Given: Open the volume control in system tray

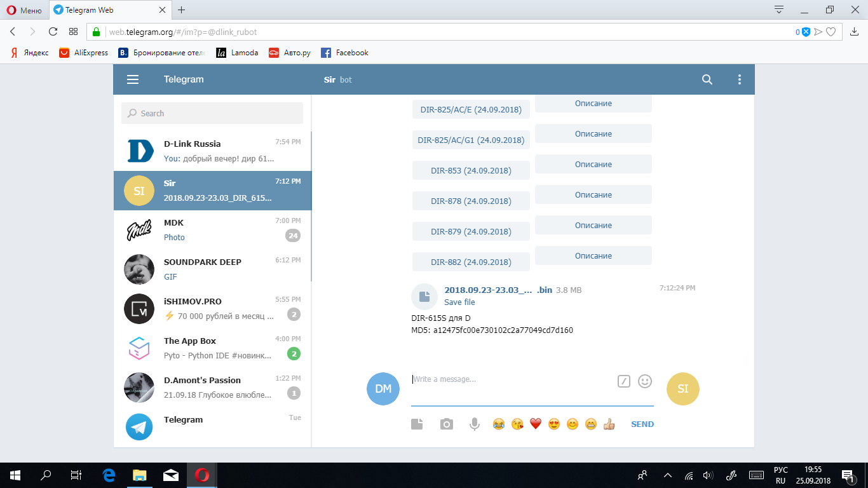Looking at the screenshot, I should point(708,475).
